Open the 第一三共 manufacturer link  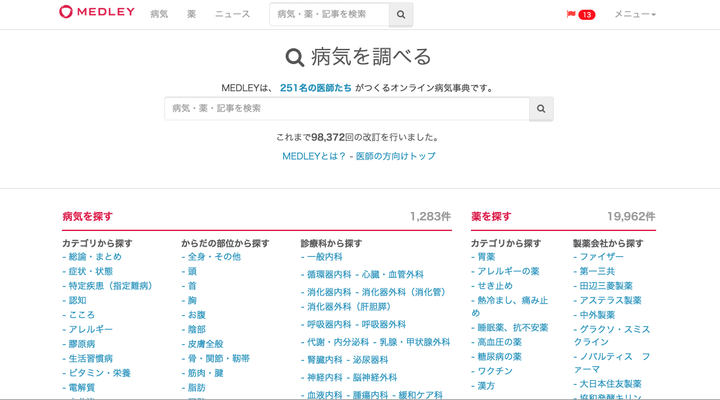click(x=597, y=271)
